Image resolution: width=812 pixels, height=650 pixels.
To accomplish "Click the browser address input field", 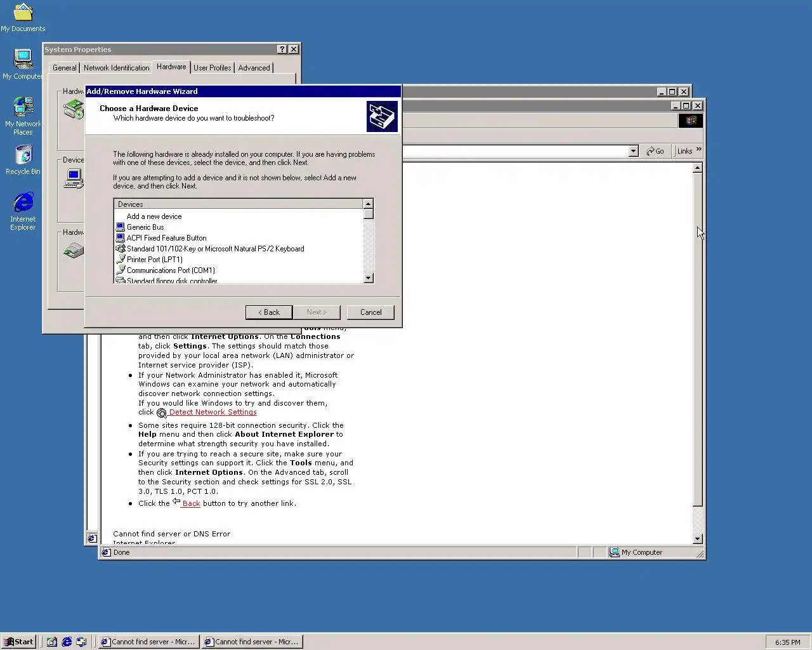I will [516, 151].
